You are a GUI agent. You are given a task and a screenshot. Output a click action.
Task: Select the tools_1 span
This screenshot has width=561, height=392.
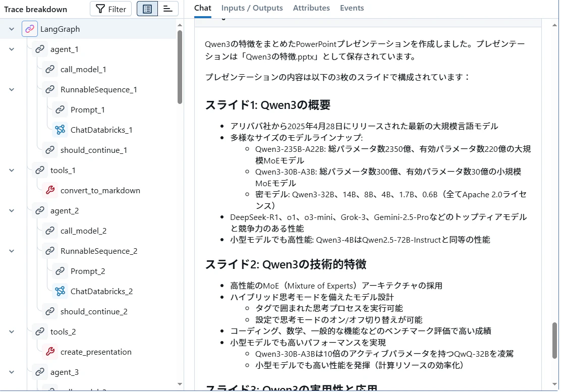(63, 170)
